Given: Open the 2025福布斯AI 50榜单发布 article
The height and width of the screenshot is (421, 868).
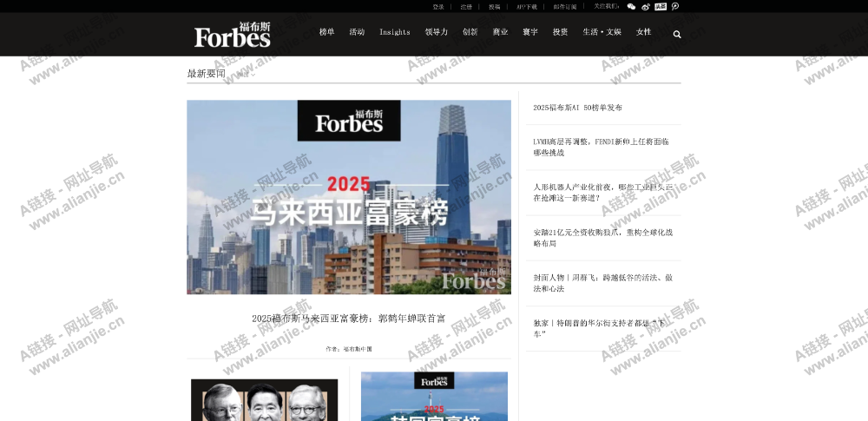Looking at the screenshot, I should pos(577,108).
